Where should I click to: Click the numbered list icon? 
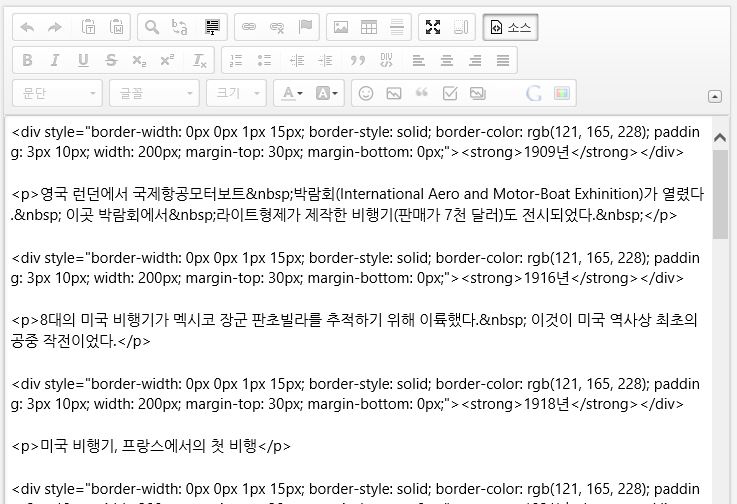(236, 60)
